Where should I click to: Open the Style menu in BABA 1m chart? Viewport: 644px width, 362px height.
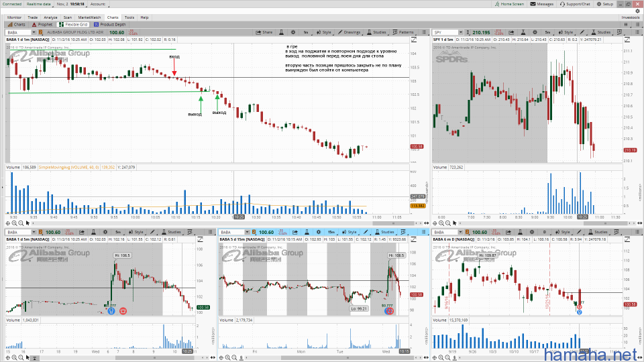coord(323,32)
